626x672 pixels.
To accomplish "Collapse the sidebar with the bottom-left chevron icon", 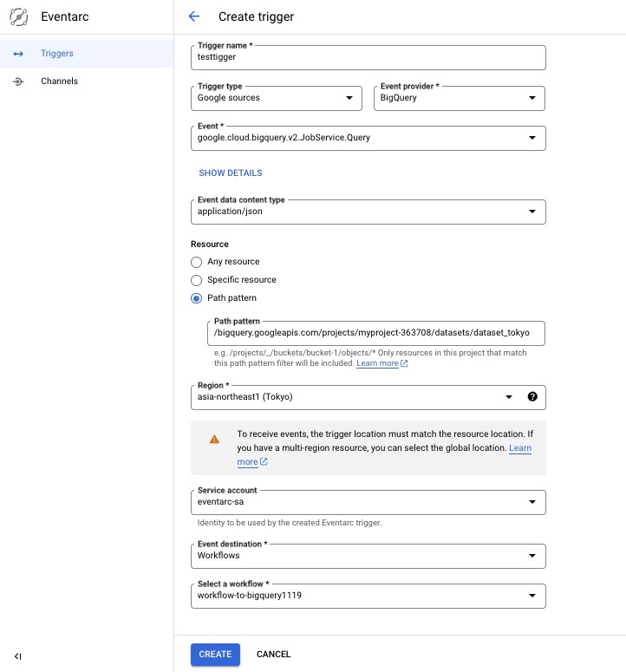I will click(17, 656).
